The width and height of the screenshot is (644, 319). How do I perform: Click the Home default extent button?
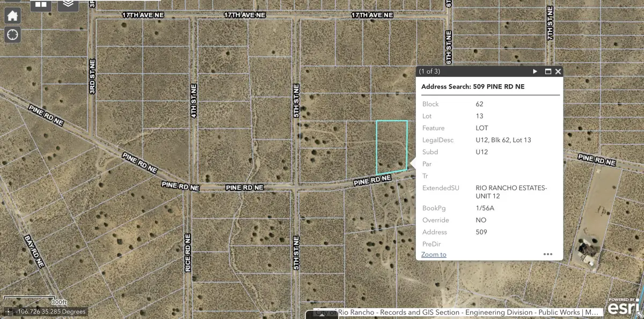coord(12,16)
